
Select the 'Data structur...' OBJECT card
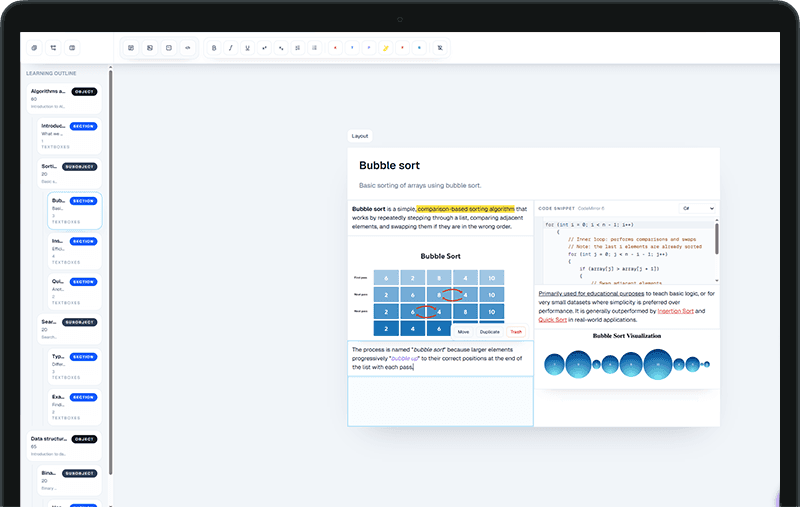64,446
